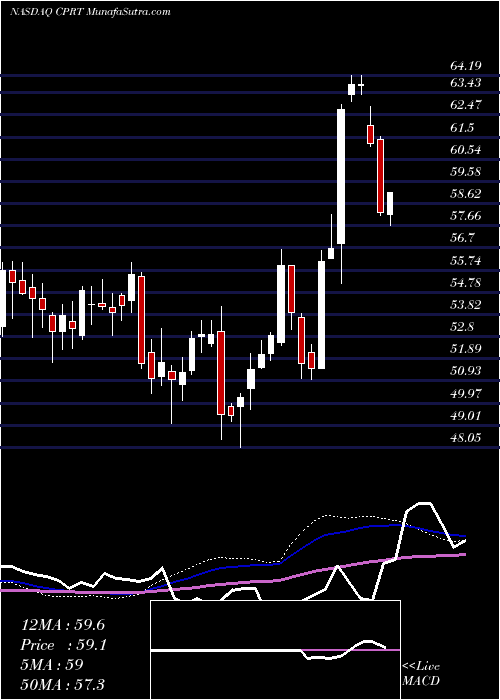Click the tall white candle reaching 62.47
Image resolution: width=500 pixels, height=700 pixels.
[x=341, y=176]
